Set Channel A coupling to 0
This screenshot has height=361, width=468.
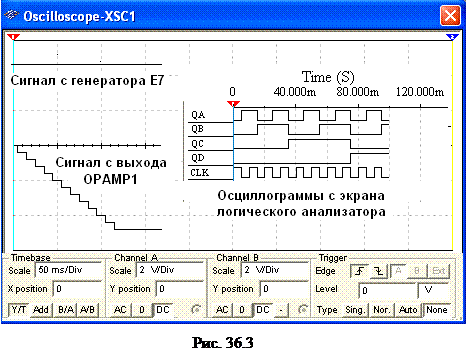(142, 310)
